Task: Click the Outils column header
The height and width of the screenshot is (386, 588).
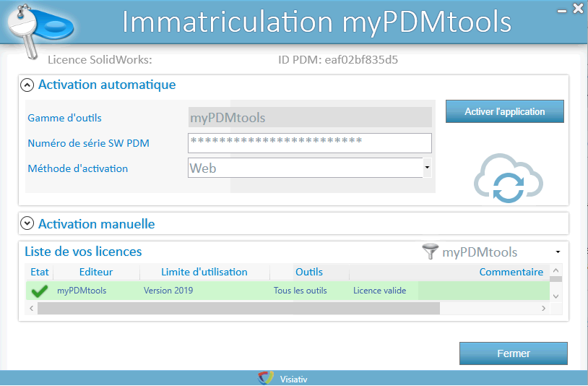Action: click(308, 273)
